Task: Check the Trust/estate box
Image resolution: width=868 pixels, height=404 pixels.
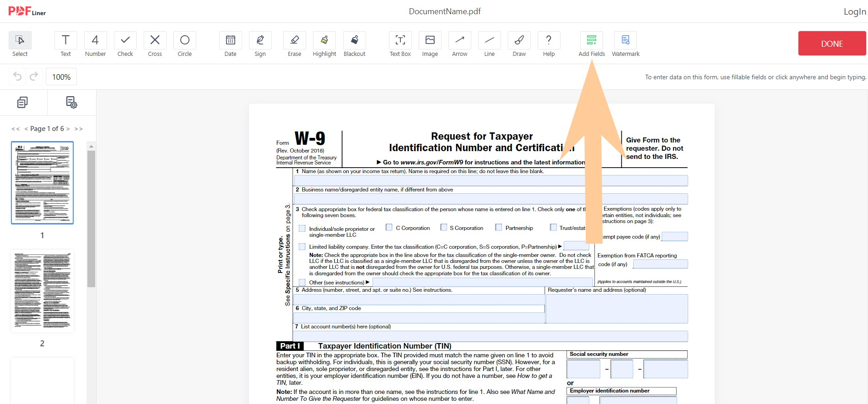Action: click(x=553, y=227)
